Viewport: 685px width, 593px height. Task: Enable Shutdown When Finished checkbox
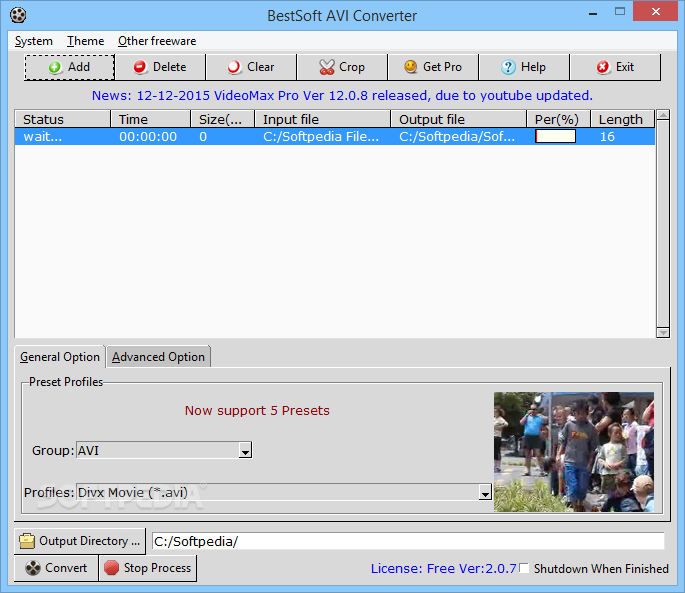[524, 568]
